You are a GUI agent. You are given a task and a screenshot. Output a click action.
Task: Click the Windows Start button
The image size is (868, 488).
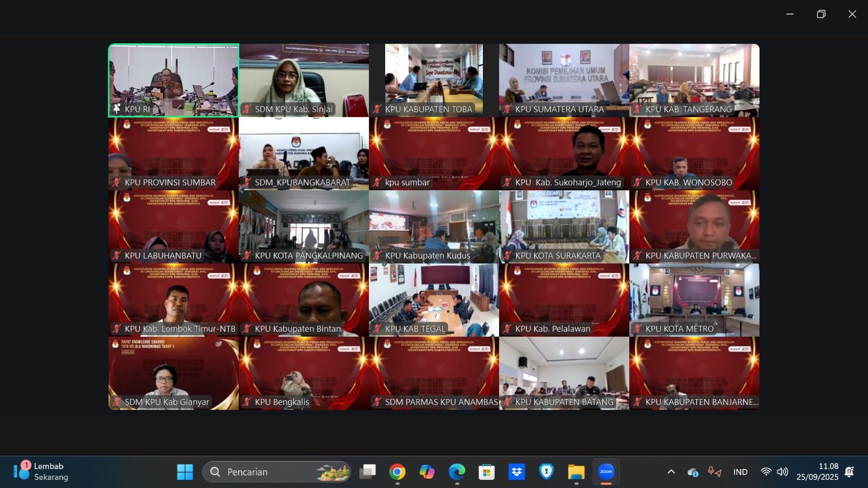point(185,472)
